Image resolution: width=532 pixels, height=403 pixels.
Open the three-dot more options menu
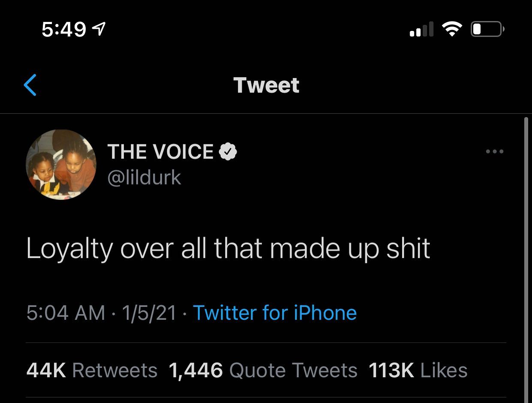(x=494, y=152)
